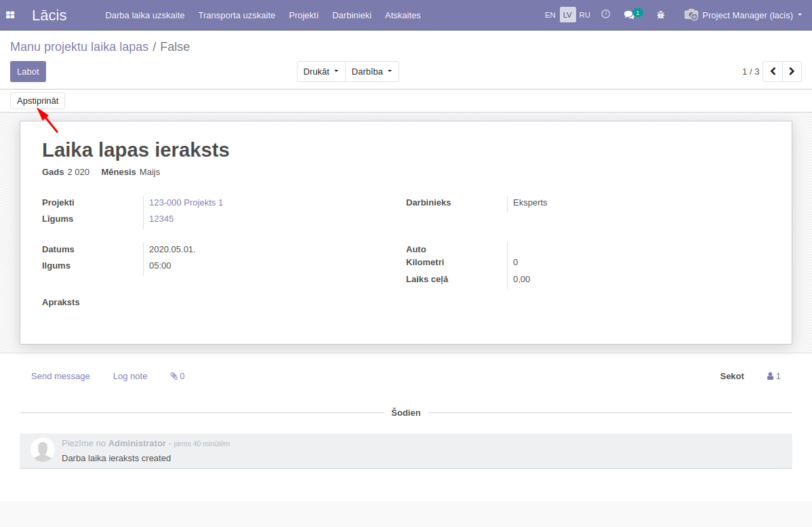The height and width of the screenshot is (527, 812).
Task: Open Darba laika uzskaite menu
Action: click(145, 15)
